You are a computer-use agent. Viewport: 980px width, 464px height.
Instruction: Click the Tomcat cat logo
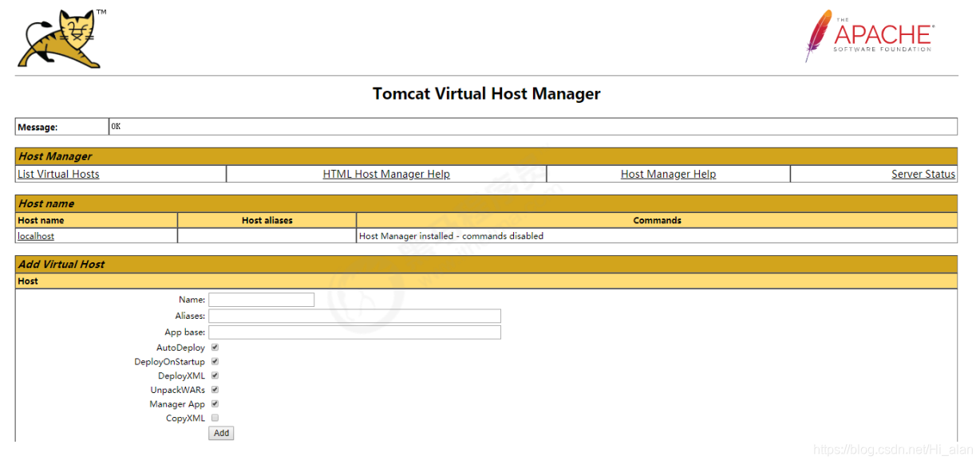61,38
